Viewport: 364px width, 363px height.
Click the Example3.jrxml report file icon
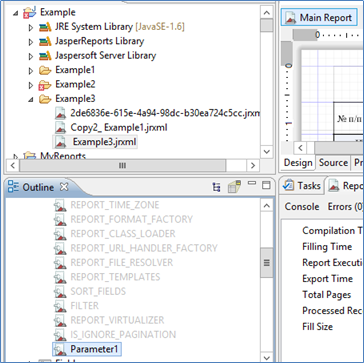click(x=60, y=142)
